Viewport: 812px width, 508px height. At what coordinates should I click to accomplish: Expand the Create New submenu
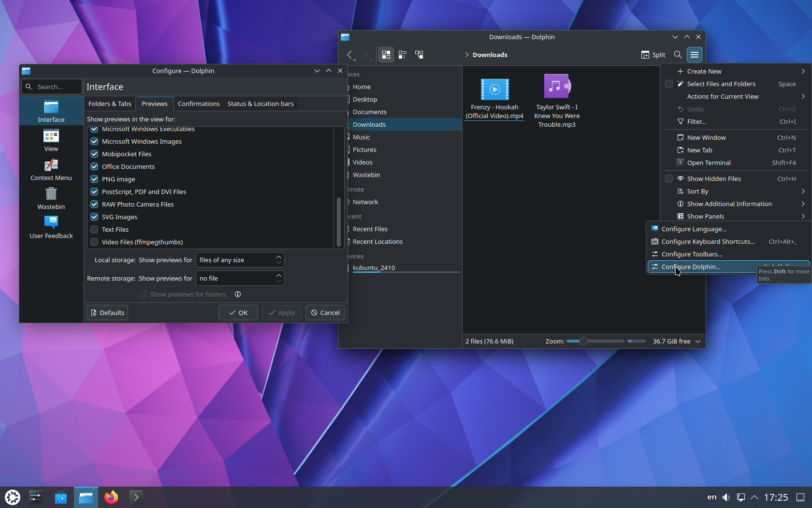tap(736, 71)
